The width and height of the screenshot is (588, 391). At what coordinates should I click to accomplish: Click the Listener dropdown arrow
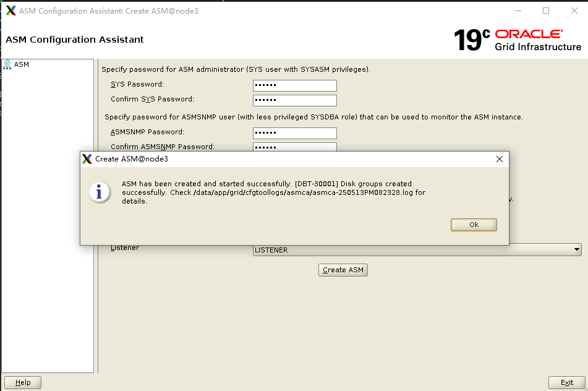(576, 250)
